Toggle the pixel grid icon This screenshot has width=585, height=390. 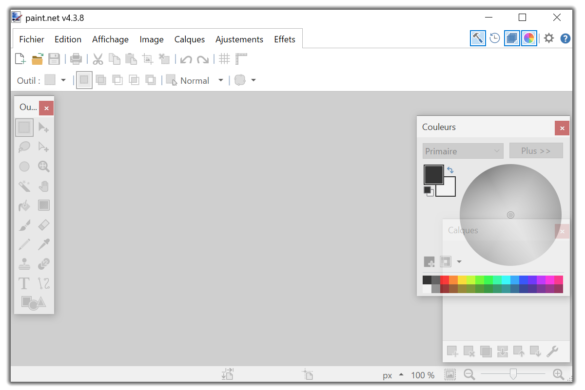224,59
